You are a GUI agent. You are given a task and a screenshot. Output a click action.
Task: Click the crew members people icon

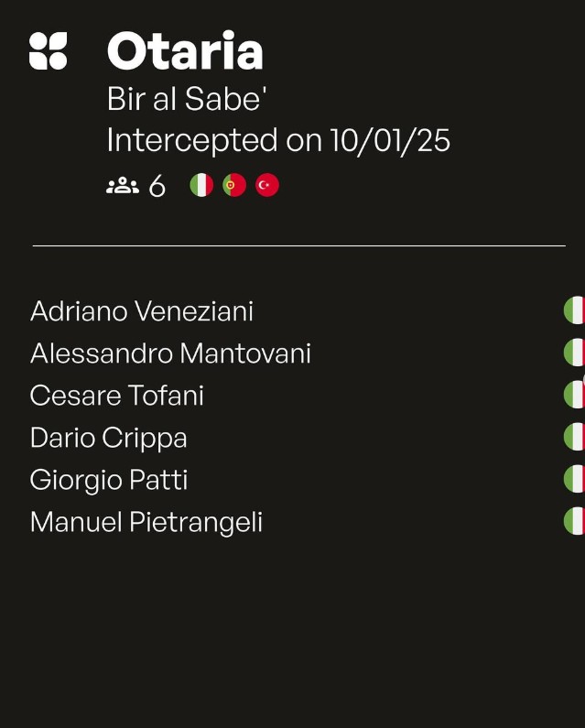click(x=122, y=186)
